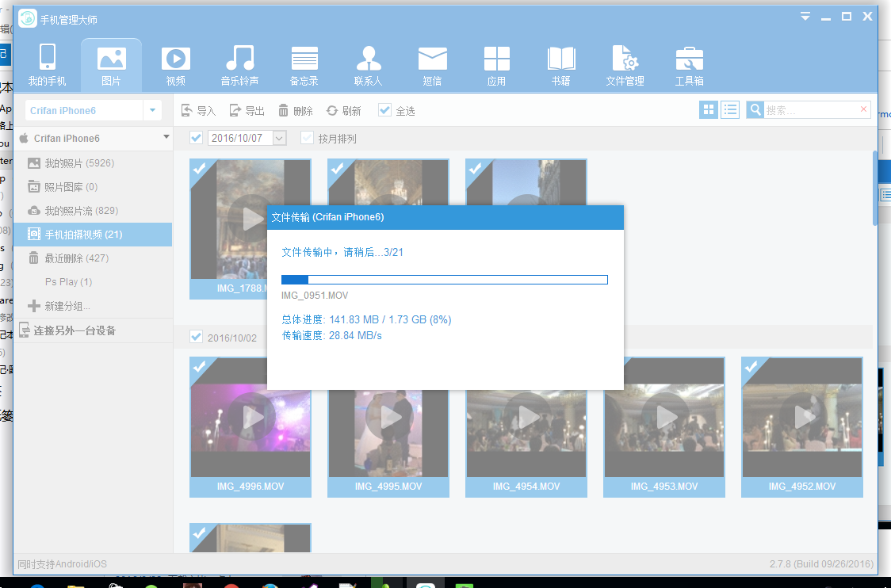Image resolution: width=891 pixels, height=588 pixels.
Task: Click the 文件管理 icon
Action: 625,58
